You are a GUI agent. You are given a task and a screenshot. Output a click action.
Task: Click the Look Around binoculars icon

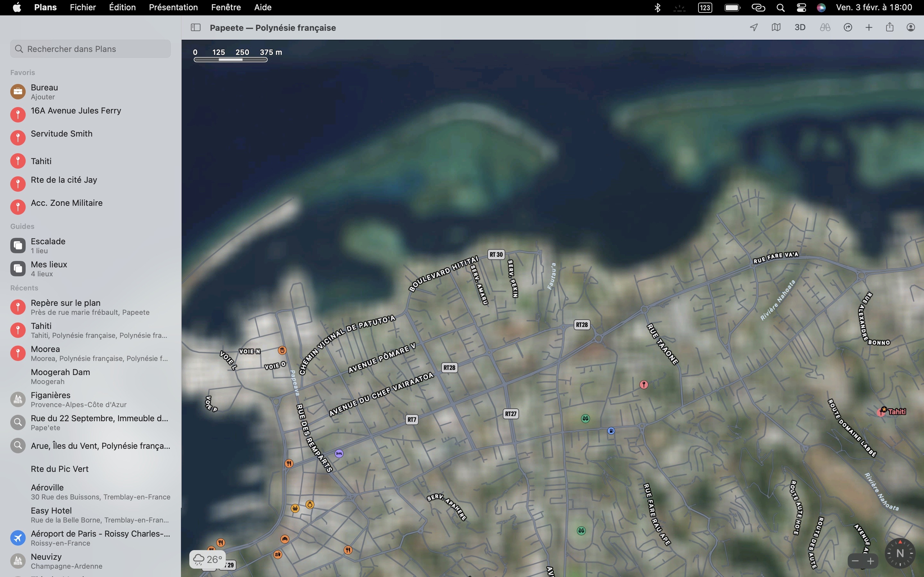[825, 28]
